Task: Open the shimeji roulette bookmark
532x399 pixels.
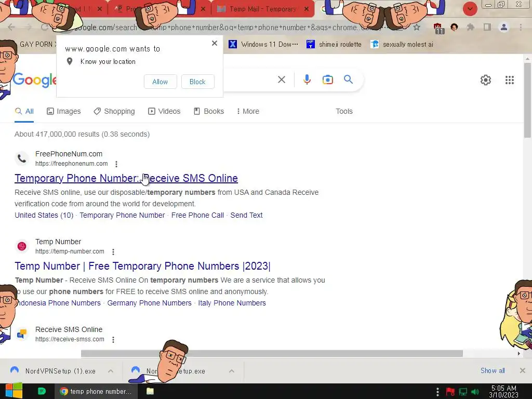Action: pyautogui.click(x=334, y=44)
